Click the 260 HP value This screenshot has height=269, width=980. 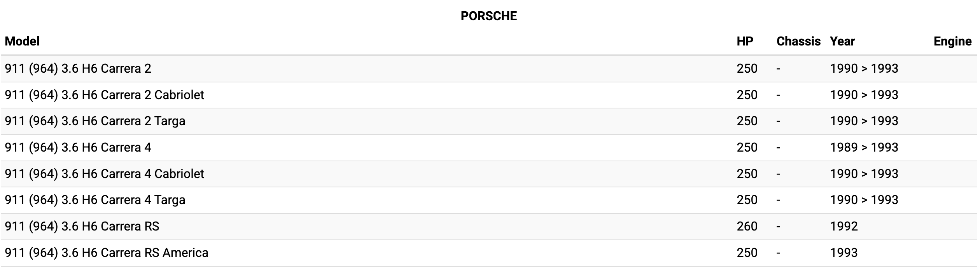pyautogui.click(x=747, y=227)
